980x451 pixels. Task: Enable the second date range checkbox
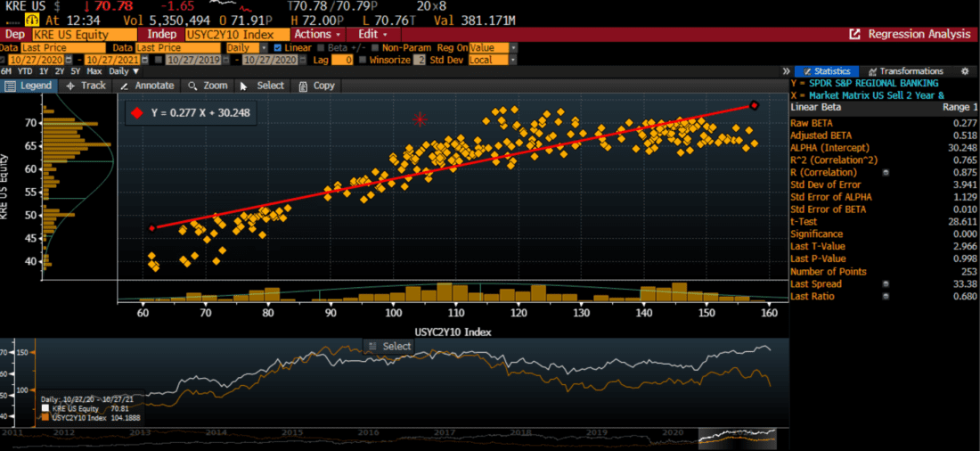(x=158, y=60)
